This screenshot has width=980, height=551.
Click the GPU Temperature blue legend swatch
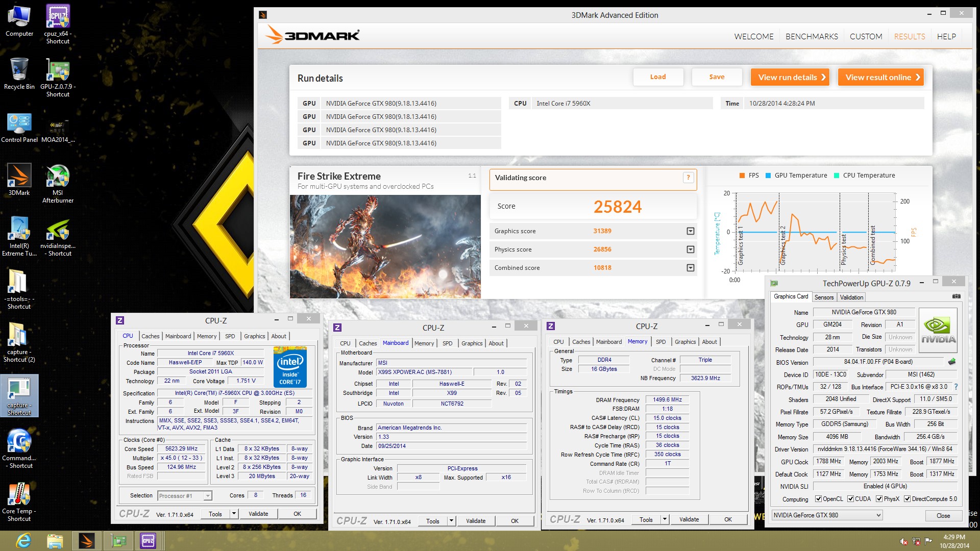(768, 176)
